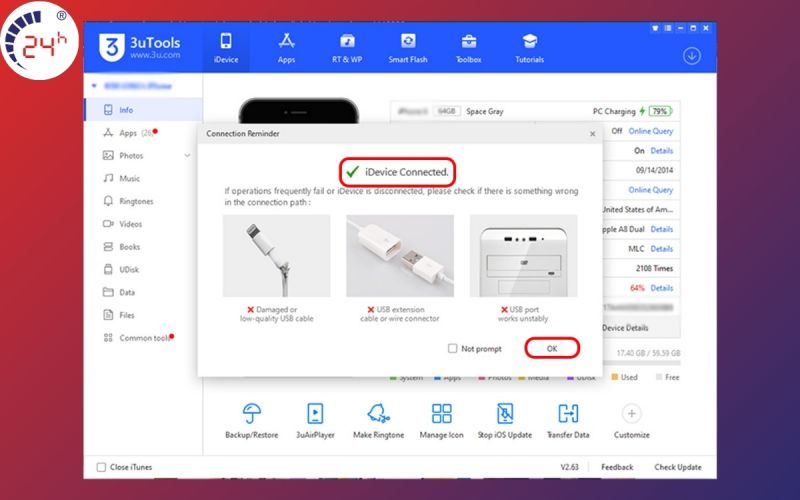The width and height of the screenshot is (800, 500).
Task: Open the downloads circle arrow icon
Action: [692, 56]
